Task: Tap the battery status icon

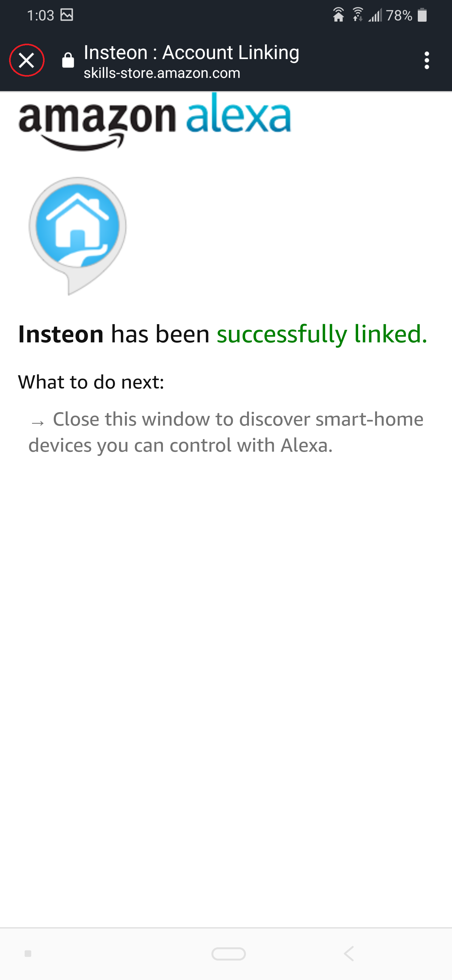Action: [x=422, y=15]
